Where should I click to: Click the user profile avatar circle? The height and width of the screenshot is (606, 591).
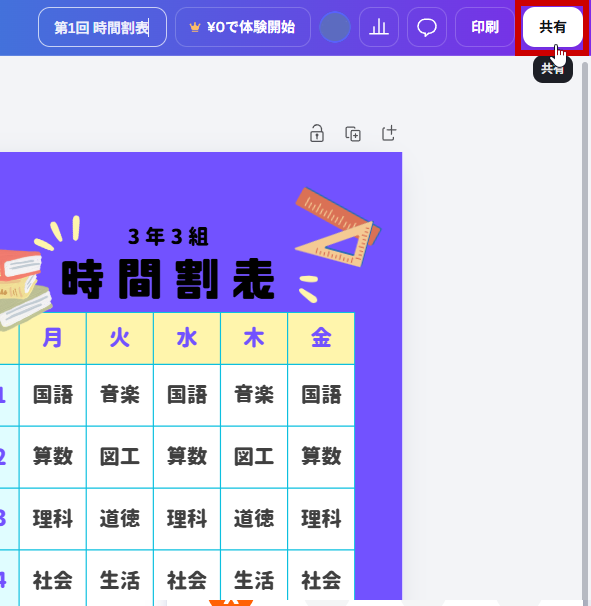pos(335,27)
